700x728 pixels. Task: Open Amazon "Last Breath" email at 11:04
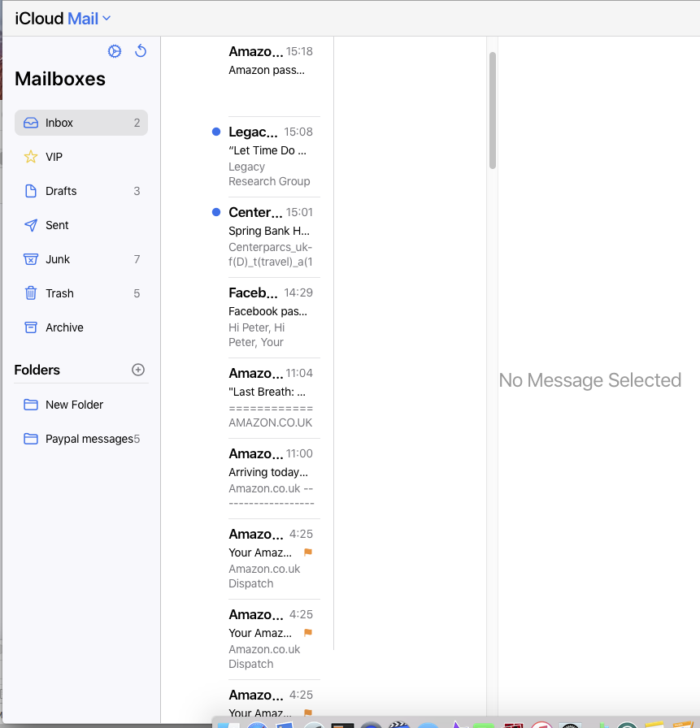(271, 398)
